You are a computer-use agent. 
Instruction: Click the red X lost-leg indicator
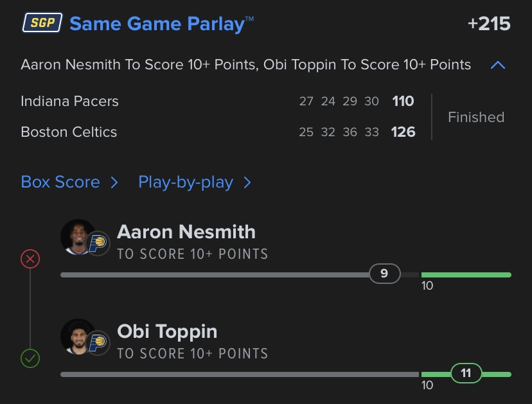click(x=30, y=259)
